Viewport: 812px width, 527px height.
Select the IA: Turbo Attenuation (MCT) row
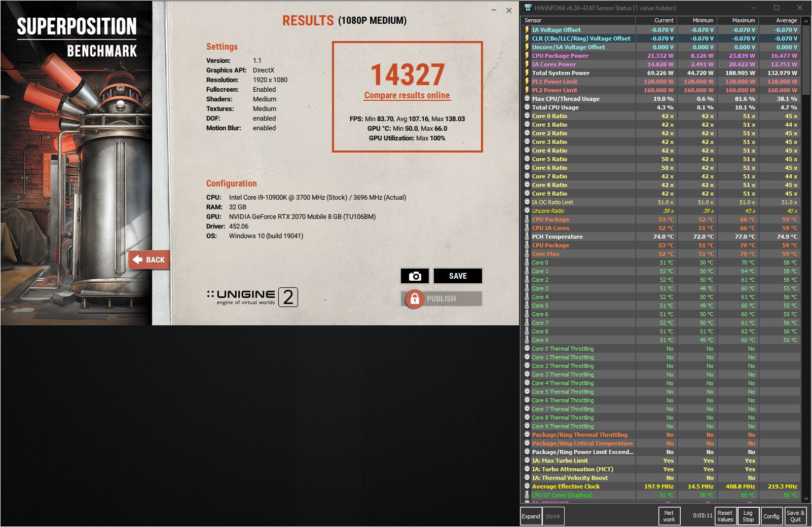coord(660,469)
